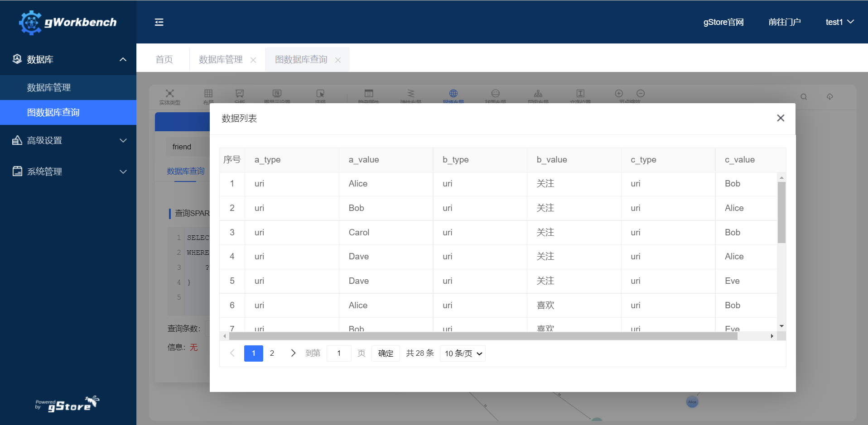The width and height of the screenshot is (868, 425).
Task: Click the zoom-in plus icon for node scaling
Action: [x=619, y=93]
